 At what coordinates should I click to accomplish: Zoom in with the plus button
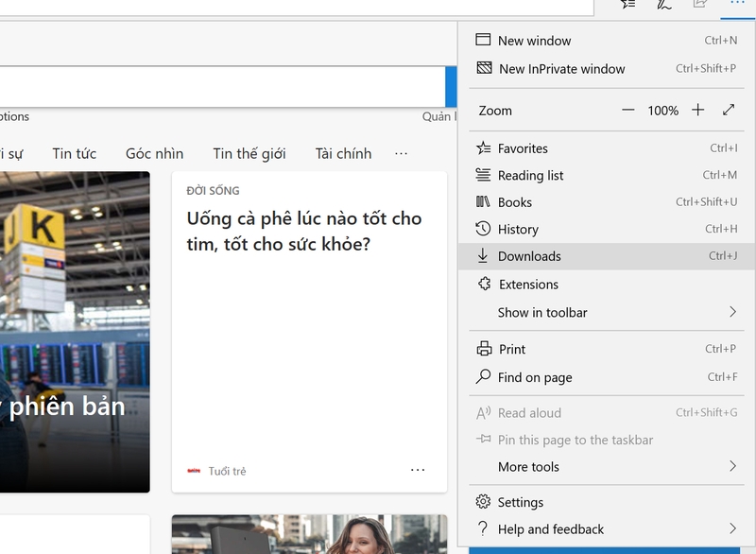click(x=698, y=111)
